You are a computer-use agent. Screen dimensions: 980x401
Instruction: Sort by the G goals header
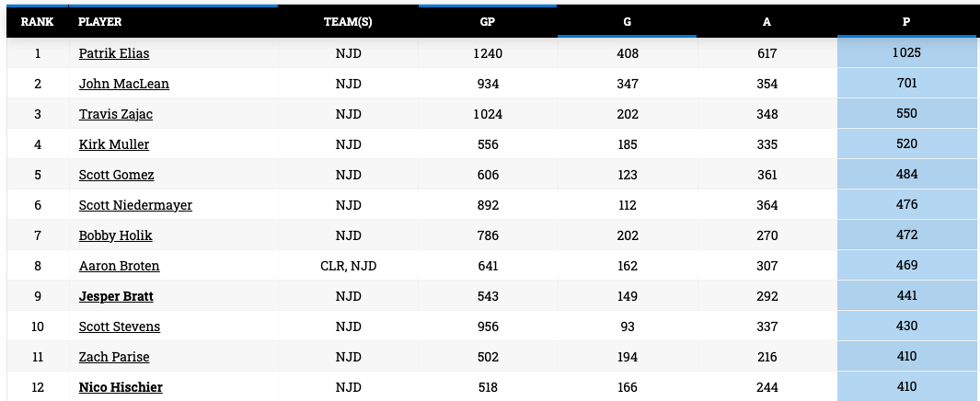click(627, 22)
